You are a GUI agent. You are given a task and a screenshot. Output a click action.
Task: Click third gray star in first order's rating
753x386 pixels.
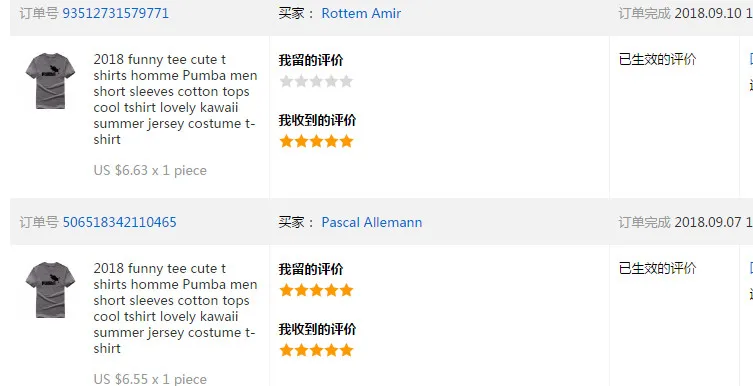point(316,81)
